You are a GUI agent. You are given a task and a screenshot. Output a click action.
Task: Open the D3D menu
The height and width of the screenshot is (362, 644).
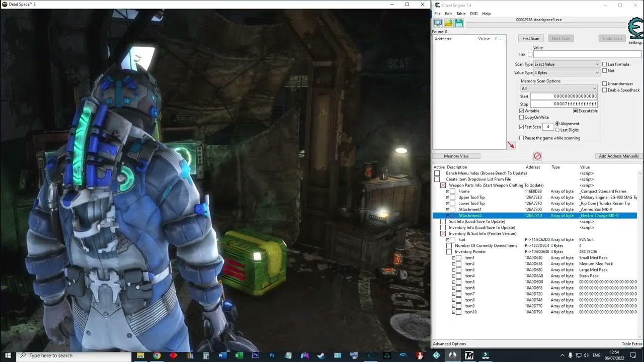click(474, 14)
